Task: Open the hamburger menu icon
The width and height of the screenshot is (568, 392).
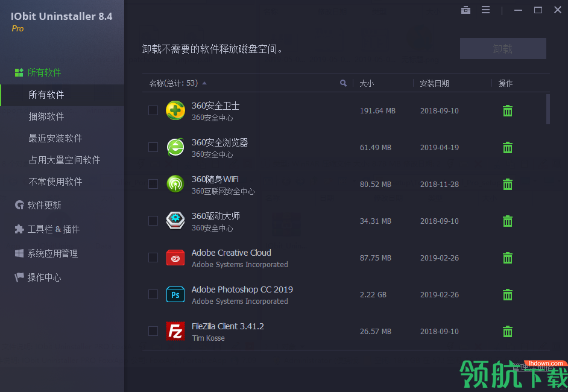Action: (486, 10)
